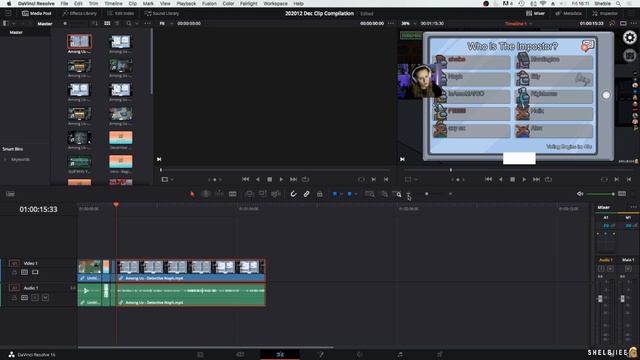
Task: Play the source viewer
Action: [281, 179]
